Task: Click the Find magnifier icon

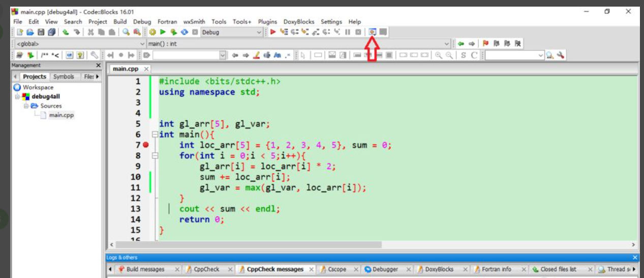Action: (x=126, y=32)
